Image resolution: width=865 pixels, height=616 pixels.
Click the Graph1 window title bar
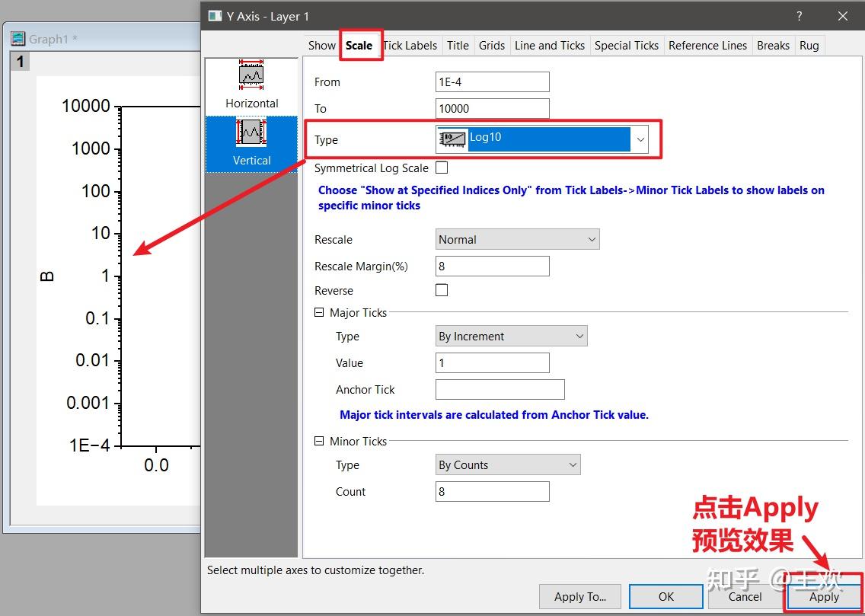click(105, 39)
